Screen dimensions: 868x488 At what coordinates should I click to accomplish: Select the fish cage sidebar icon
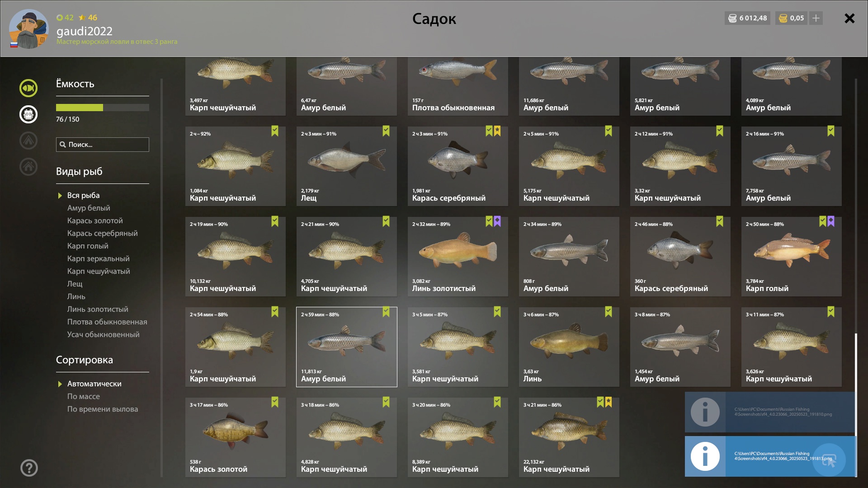[28, 114]
